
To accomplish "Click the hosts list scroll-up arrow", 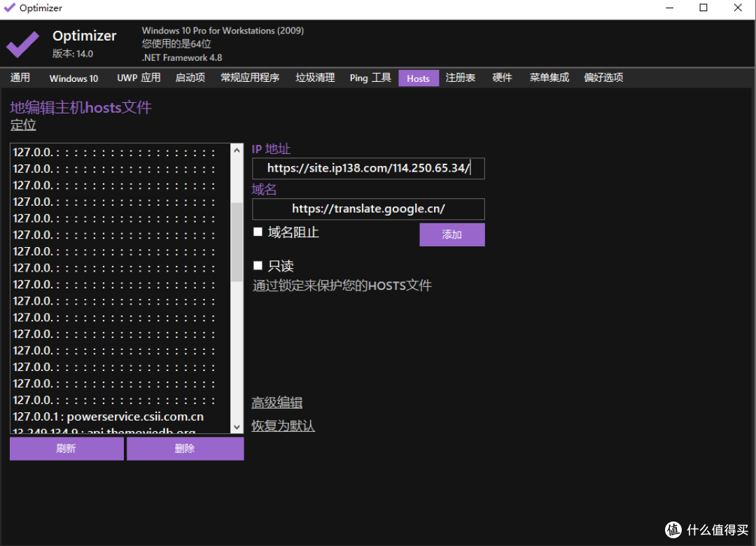I will pyautogui.click(x=237, y=150).
